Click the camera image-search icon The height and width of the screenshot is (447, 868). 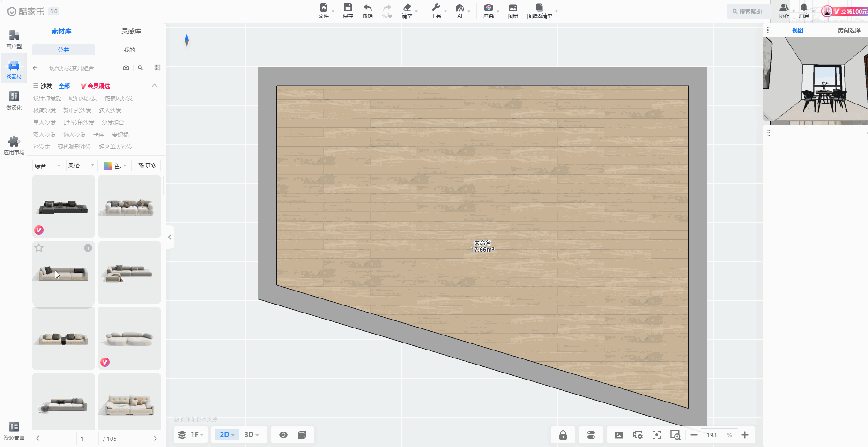pos(126,68)
